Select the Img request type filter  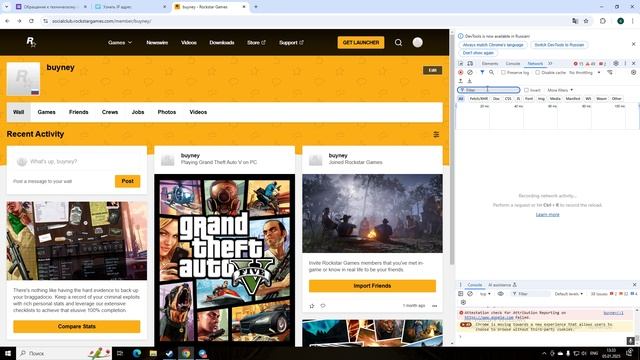click(541, 99)
